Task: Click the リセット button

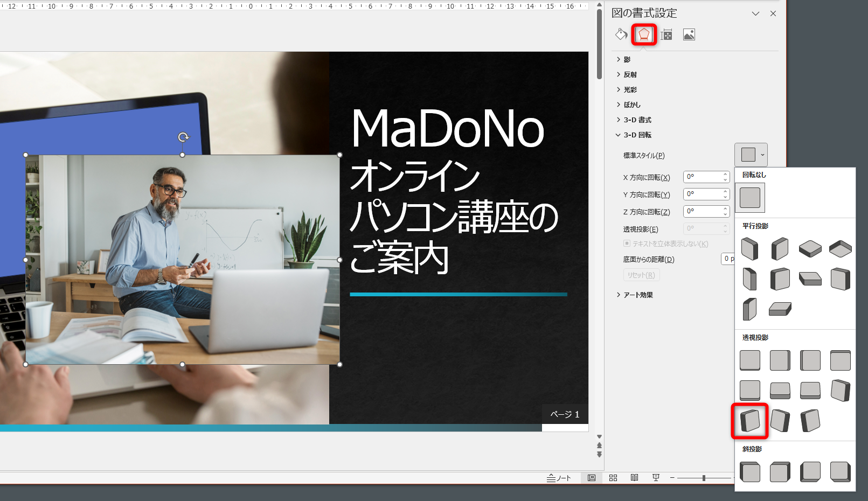Action: 641,275
